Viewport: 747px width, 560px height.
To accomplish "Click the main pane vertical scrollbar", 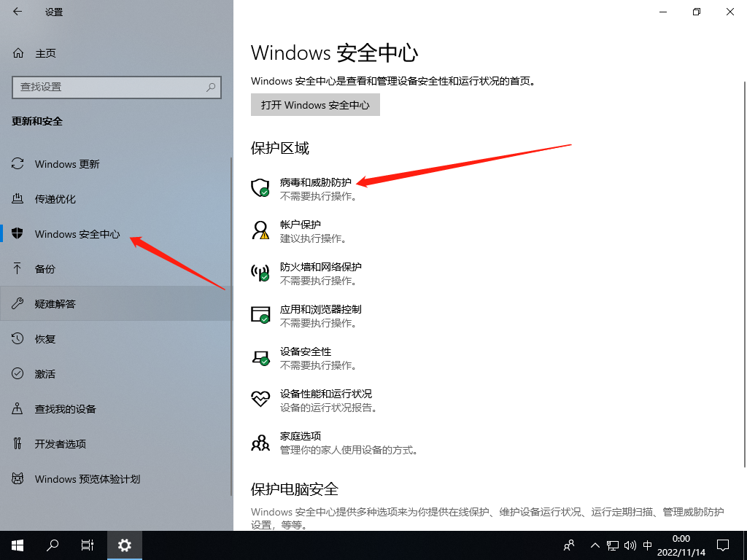I will coord(745,274).
